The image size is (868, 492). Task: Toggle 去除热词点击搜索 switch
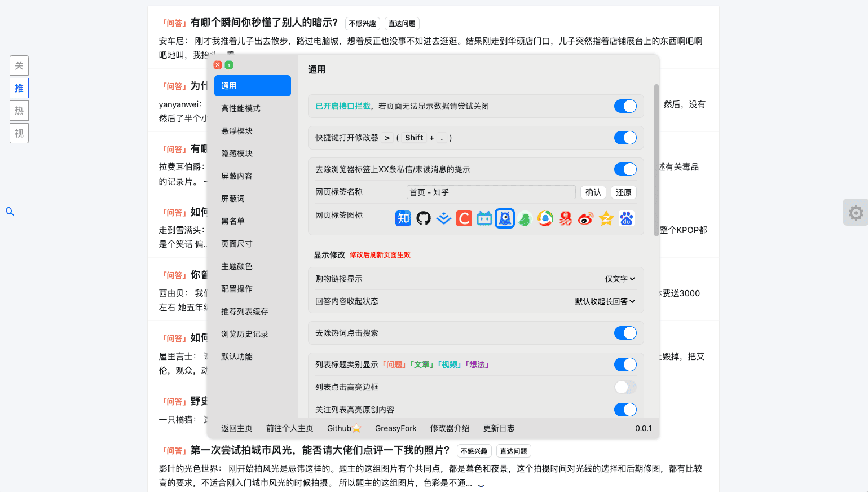tap(625, 333)
